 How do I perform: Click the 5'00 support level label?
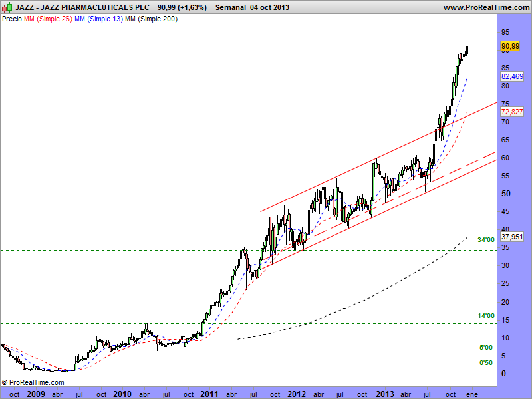click(x=486, y=348)
